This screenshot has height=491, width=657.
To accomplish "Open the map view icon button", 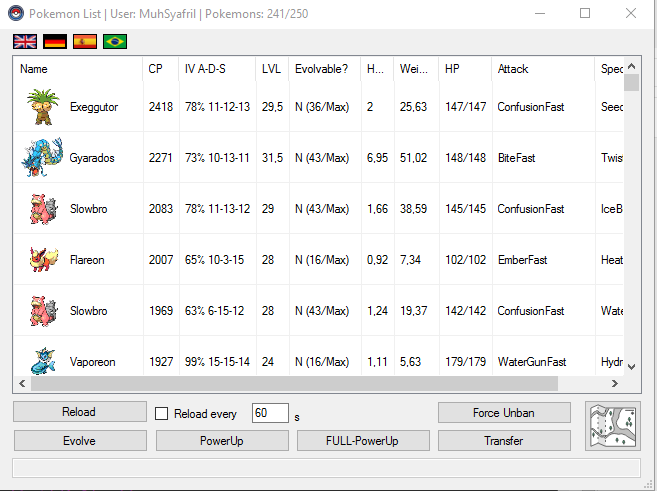I will (613, 426).
